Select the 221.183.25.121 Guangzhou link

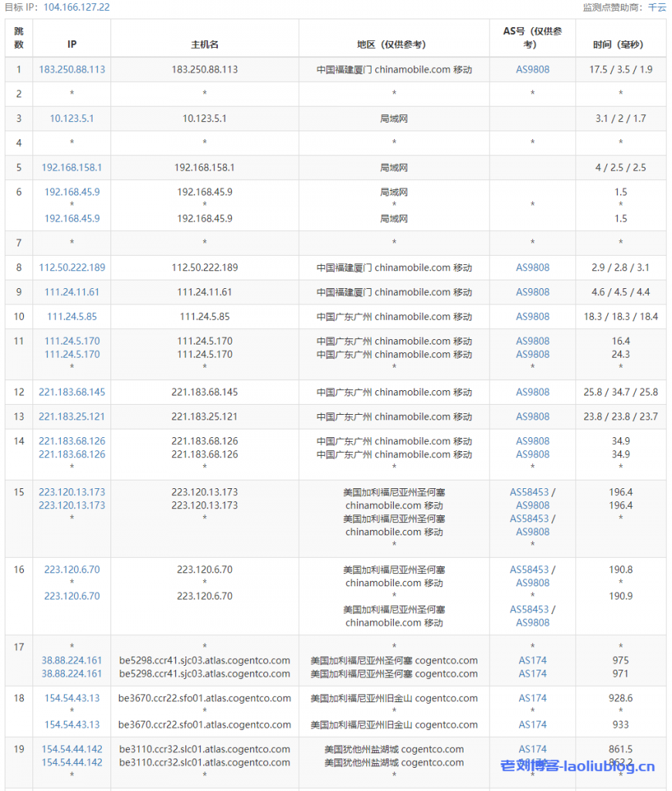(72, 416)
